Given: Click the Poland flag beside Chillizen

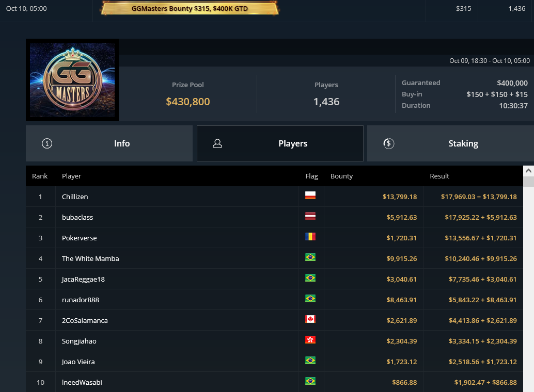Looking at the screenshot, I should (310, 195).
